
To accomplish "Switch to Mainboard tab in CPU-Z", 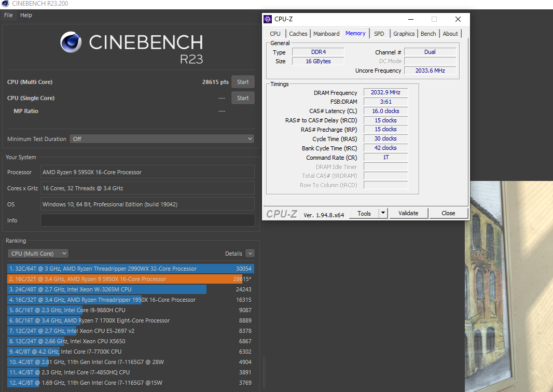I will click(326, 34).
